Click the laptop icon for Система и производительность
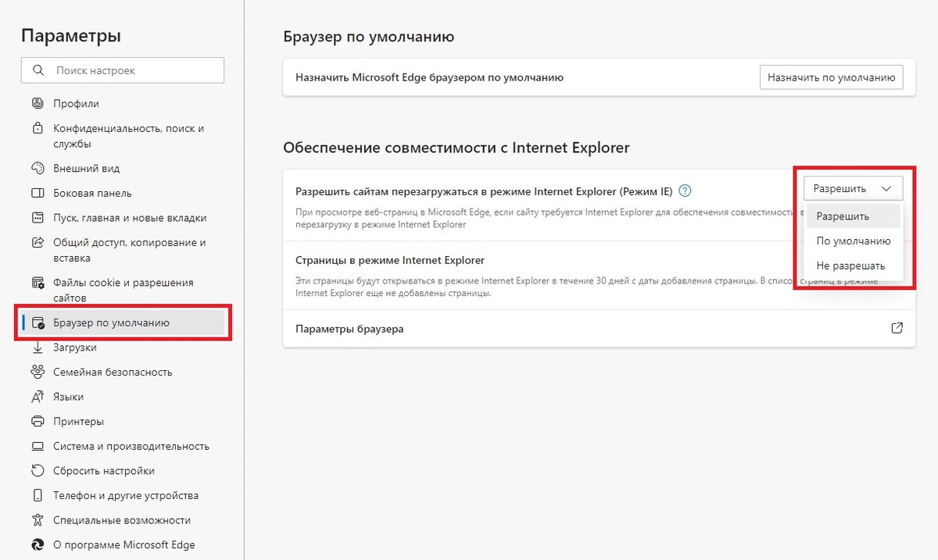The image size is (938, 560). (37, 446)
